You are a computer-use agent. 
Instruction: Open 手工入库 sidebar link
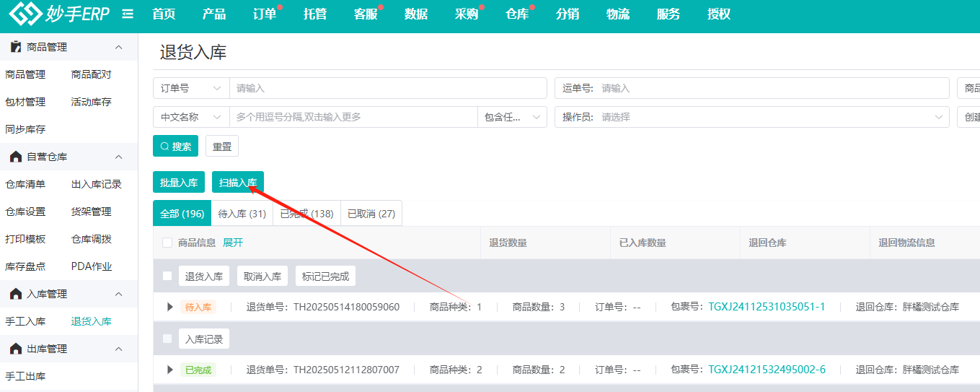(x=25, y=321)
